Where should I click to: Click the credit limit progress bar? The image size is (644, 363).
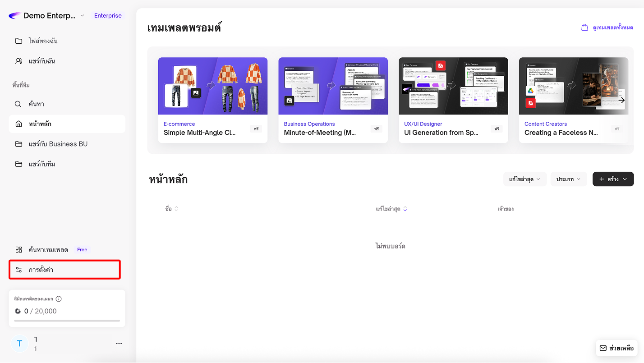[x=67, y=321]
